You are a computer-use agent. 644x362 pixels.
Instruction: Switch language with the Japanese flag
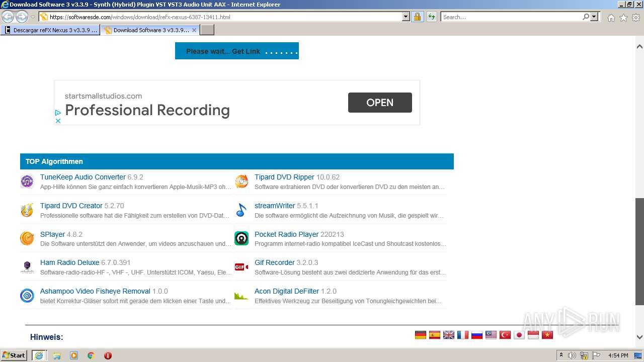tap(519, 335)
